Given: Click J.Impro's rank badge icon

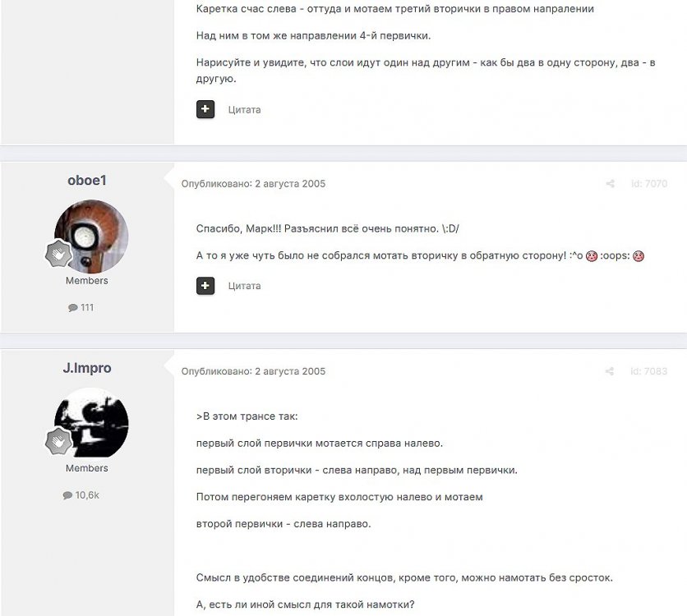Looking at the screenshot, I should [58, 441].
